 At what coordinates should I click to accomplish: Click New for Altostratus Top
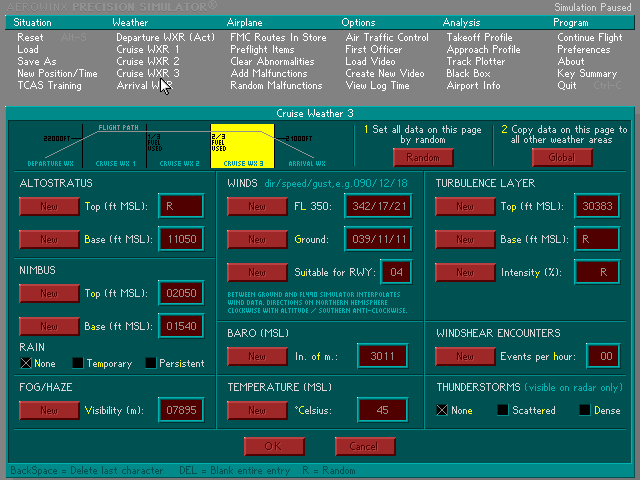(49, 206)
